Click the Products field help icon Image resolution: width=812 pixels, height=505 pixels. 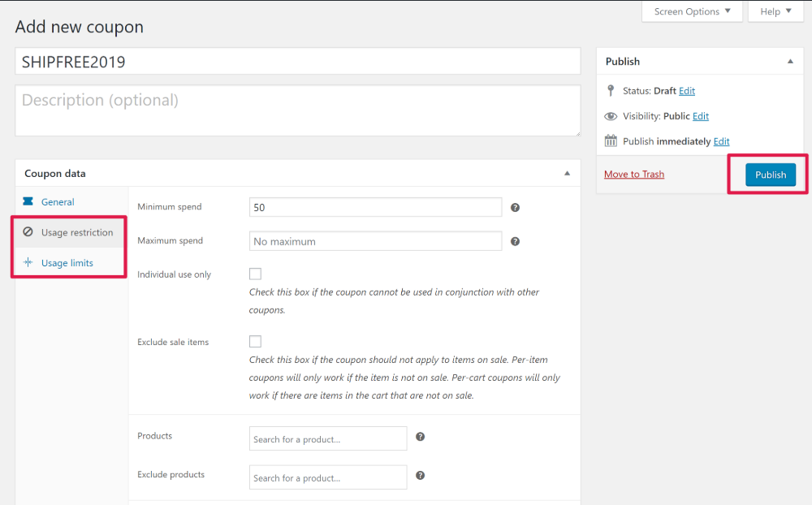pos(420,437)
